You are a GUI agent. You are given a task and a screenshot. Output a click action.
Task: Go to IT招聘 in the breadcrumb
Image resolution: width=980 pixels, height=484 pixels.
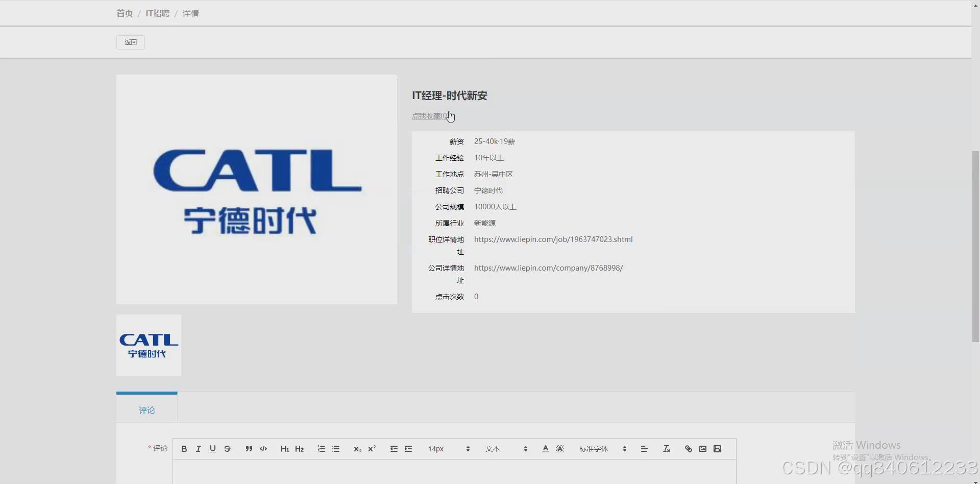(158, 14)
